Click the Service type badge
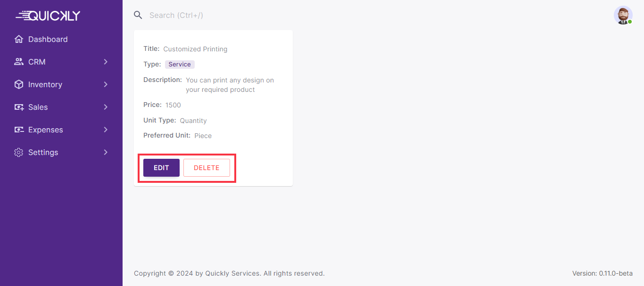 pos(180,65)
